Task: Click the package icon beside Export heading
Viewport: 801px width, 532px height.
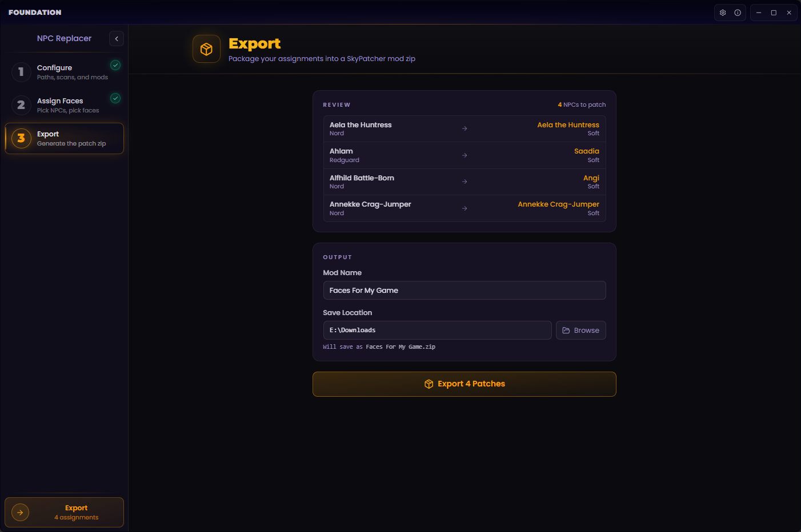Action: click(206, 49)
